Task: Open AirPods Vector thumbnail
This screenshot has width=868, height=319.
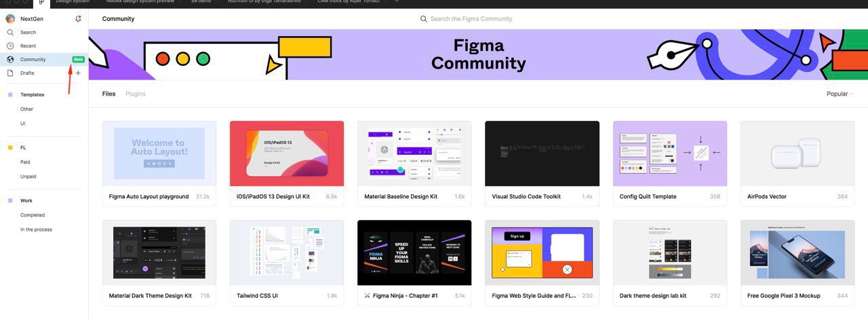Action: tap(797, 153)
